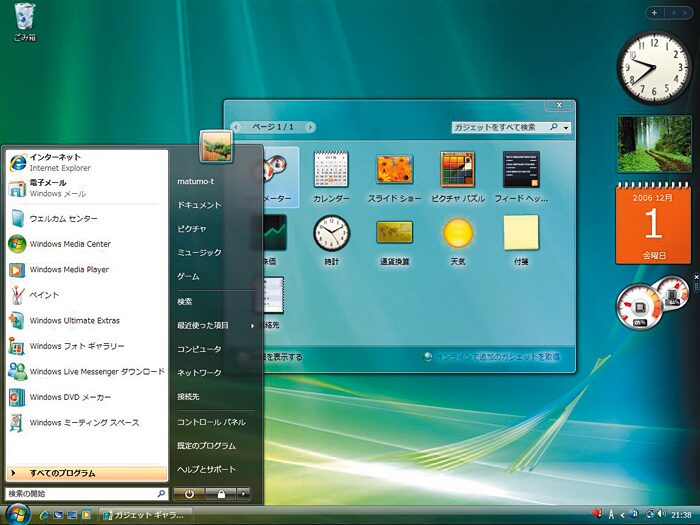Launch Windows Media Player from Start menu
Screen dimensions: 700x525
69,270
